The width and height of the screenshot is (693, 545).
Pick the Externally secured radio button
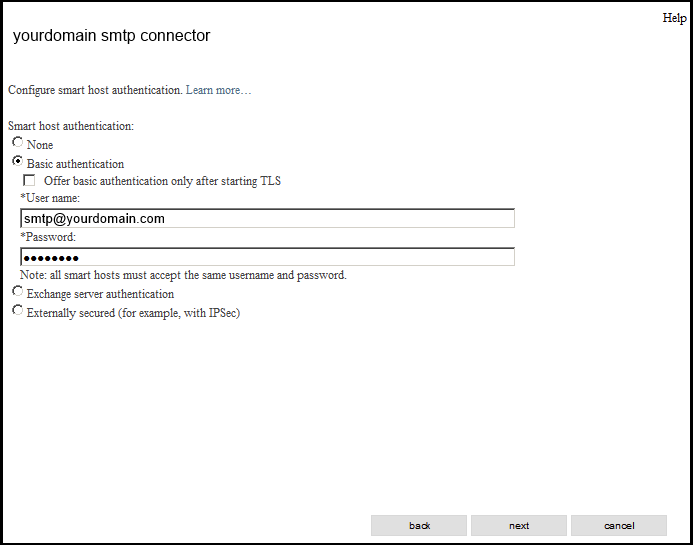point(17,310)
